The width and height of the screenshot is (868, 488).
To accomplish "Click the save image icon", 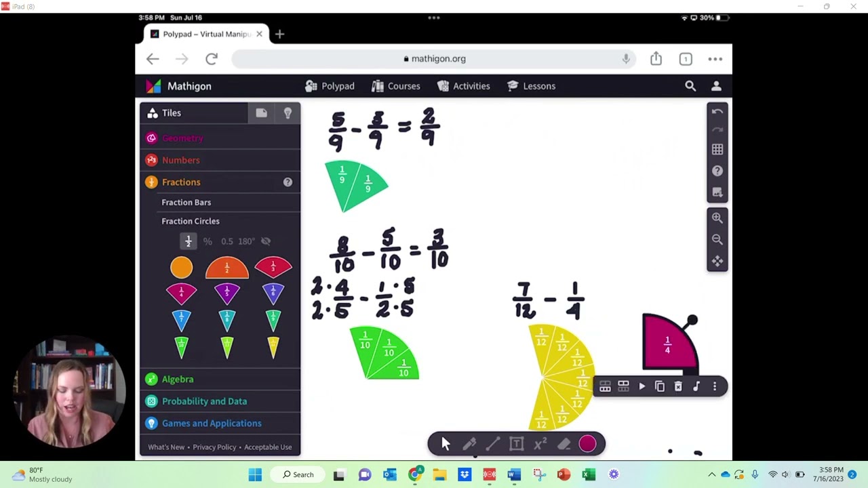I will coord(717,192).
